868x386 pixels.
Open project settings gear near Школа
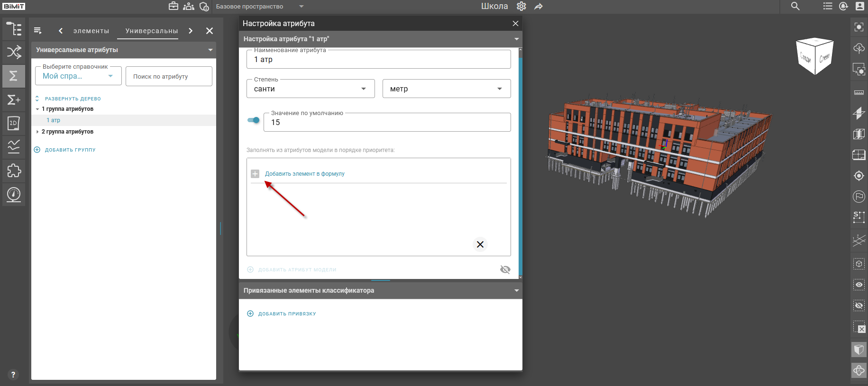click(521, 6)
